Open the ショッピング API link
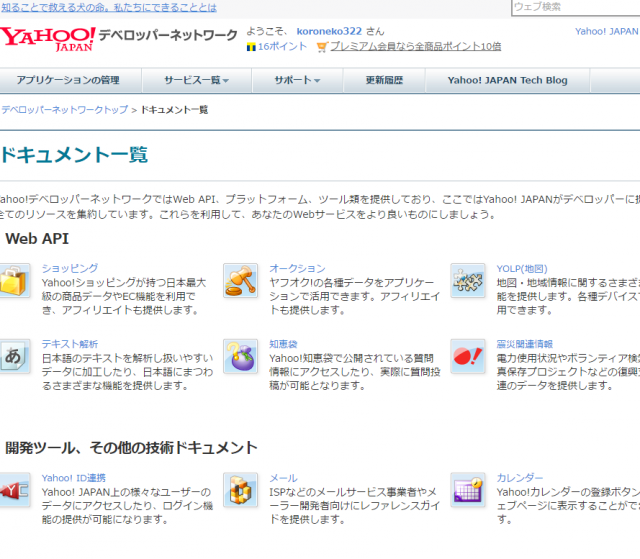640x559 pixels. click(70, 268)
